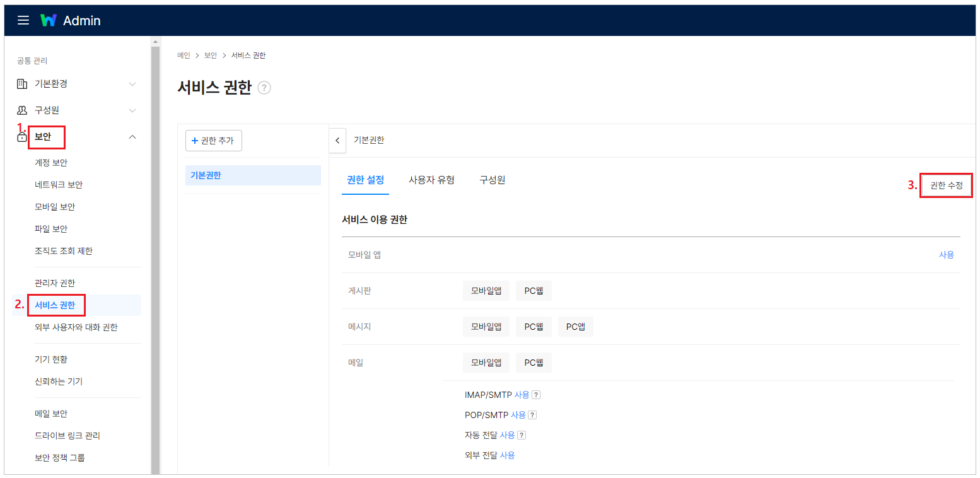Click help icon beside 자동 전달
This screenshot has width=980, height=478.
tap(522, 435)
